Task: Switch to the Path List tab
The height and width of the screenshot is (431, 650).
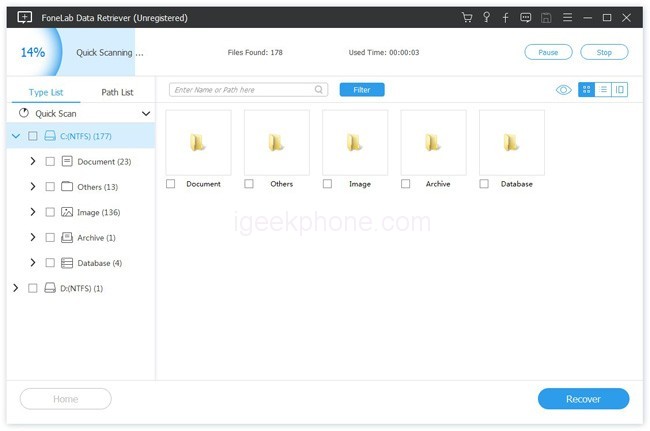Action: [x=117, y=92]
